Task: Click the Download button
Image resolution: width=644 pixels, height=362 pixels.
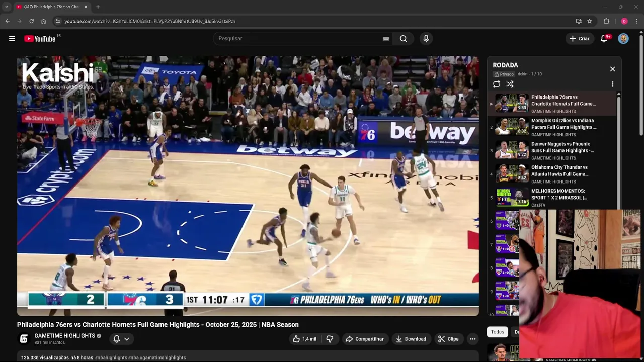Action: tap(411, 339)
